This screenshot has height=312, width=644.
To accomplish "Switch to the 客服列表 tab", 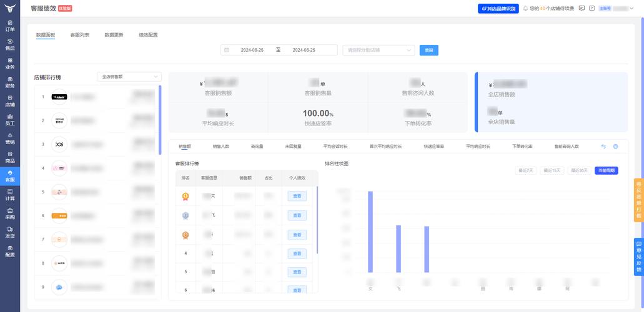I will [x=79, y=35].
